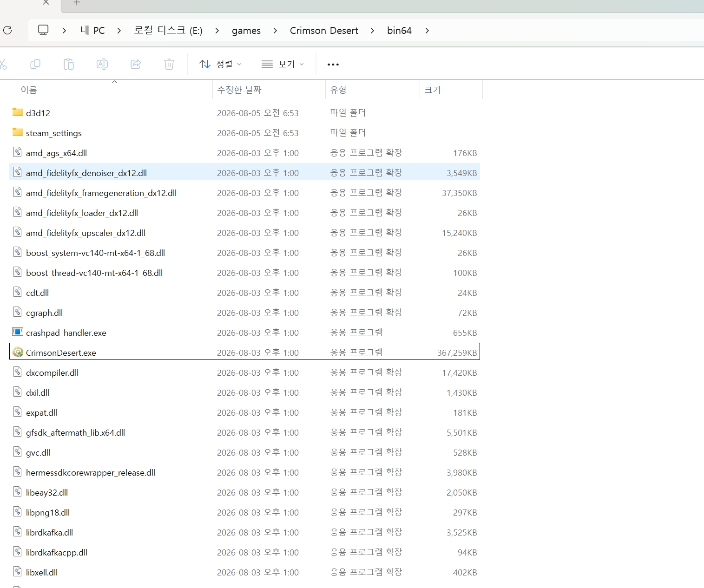
Task: Expand chevron after Crimson Desert breadcrumb
Action: (x=372, y=31)
